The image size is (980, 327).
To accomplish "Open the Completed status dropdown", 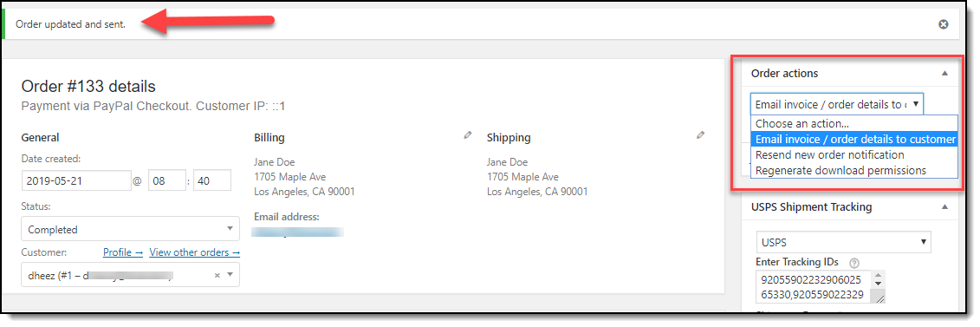I will tap(130, 229).
